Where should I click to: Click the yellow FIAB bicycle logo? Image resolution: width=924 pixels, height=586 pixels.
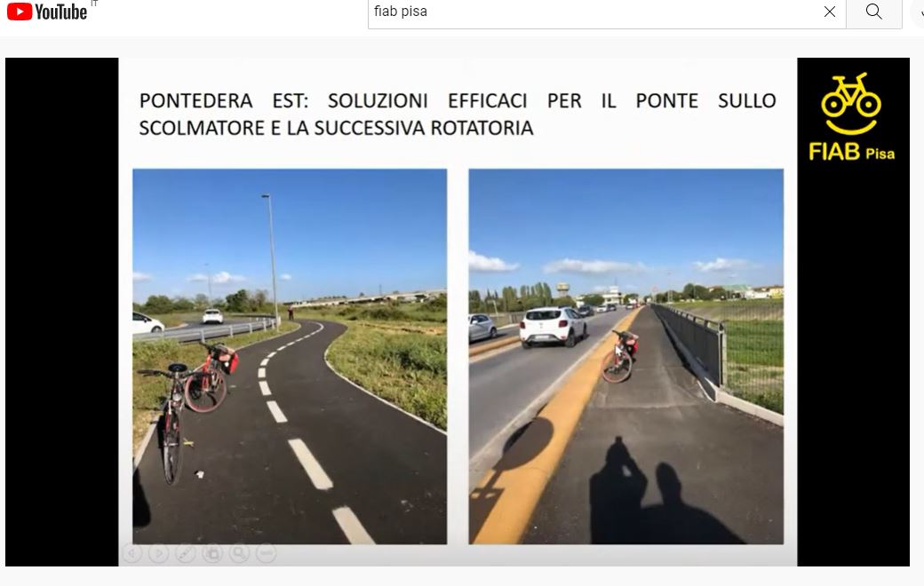coord(851,104)
